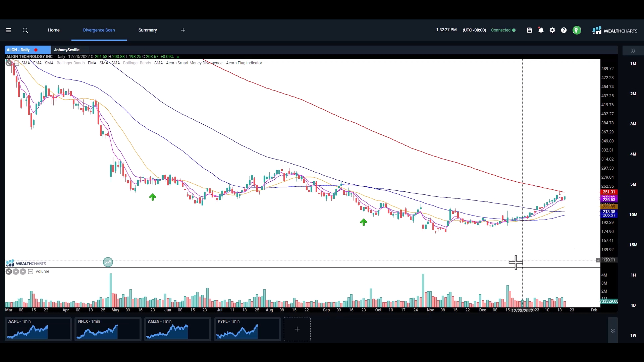Open the PYPL 1min mini chart
This screenshot has width=644, height=362.
[x=248, y=329]
